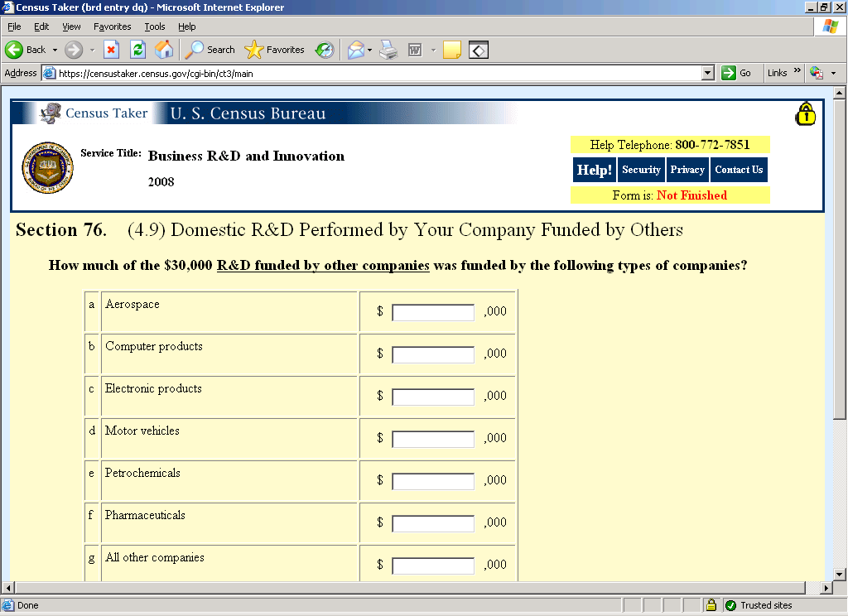This screenshot has width=848, height=616.
Task: Open the View menu
Action: [71, 26]
